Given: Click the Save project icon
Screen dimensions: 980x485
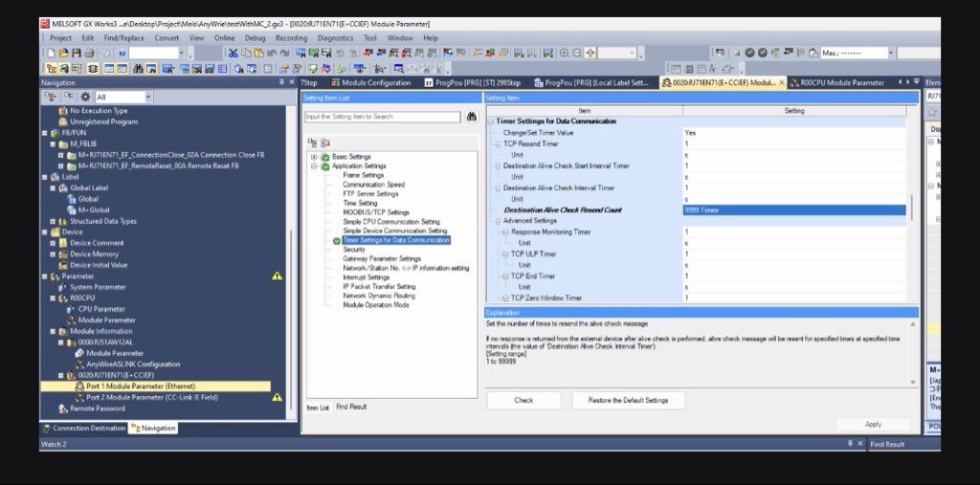Looking at the screenshot, I should tap(77, 54).
